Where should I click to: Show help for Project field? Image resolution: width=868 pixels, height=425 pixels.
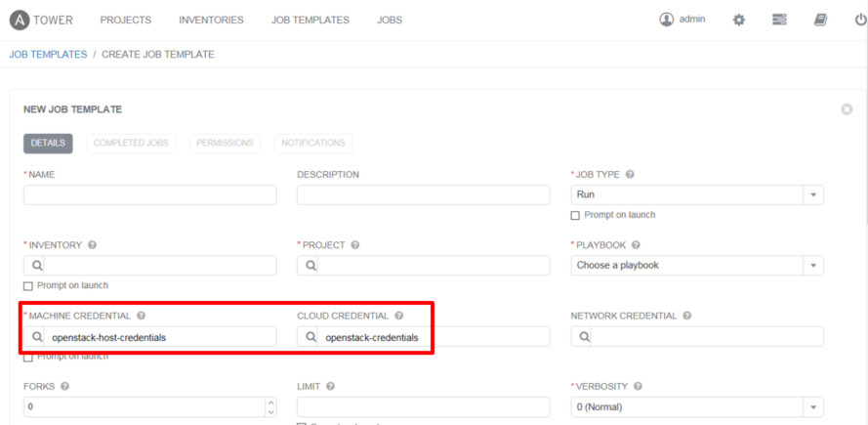[354, 245]
